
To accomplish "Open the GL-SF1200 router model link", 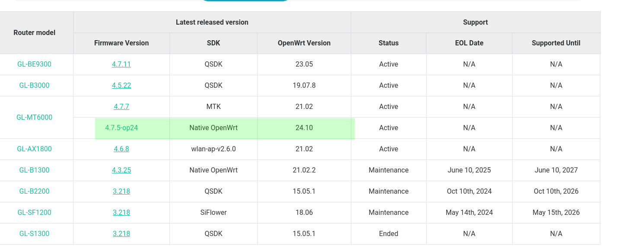I will click(x=34, y=213).
